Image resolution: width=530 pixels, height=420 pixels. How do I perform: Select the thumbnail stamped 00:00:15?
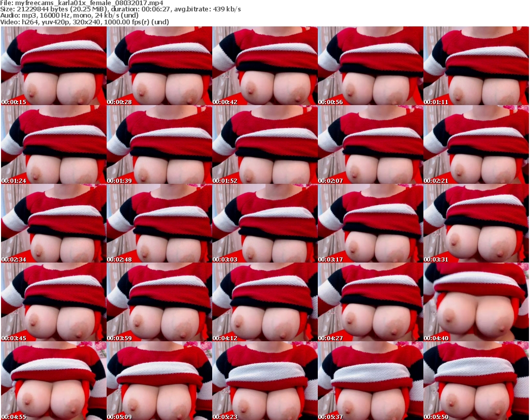coord(54,66)
